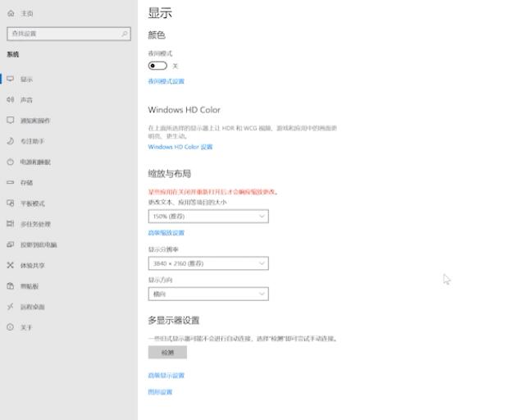
Task: Click the Home (主页) icon in the sidebar
Action: (x=11, y=13)
